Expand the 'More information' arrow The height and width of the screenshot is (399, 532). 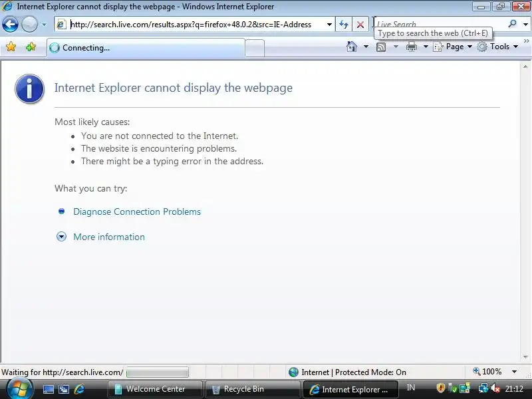61,237
